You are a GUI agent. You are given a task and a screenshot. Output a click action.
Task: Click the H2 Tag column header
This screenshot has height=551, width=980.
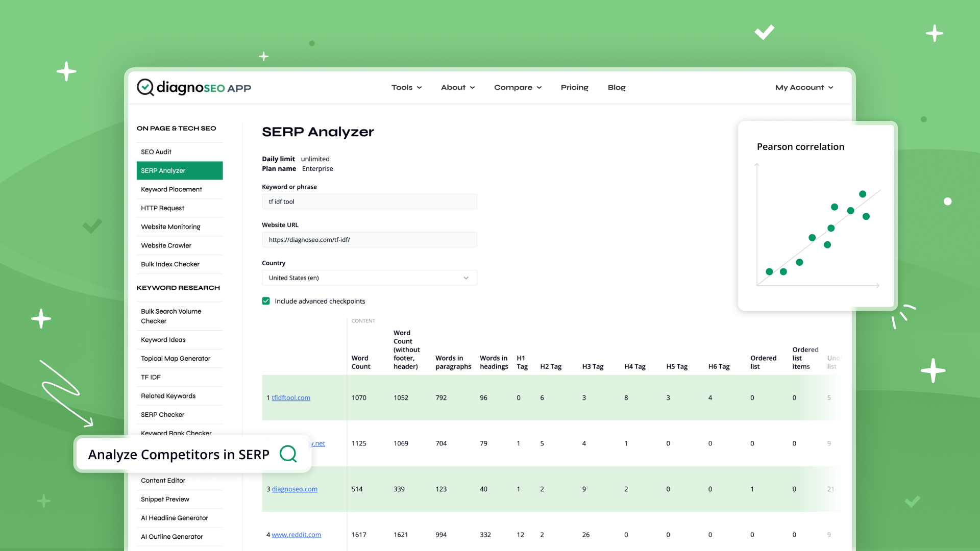[x=551, y=367]
